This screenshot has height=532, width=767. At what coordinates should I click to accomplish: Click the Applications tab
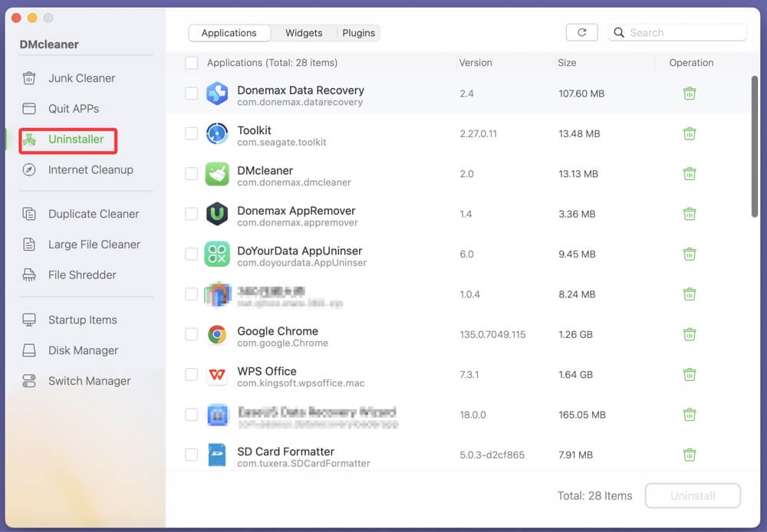229,33
